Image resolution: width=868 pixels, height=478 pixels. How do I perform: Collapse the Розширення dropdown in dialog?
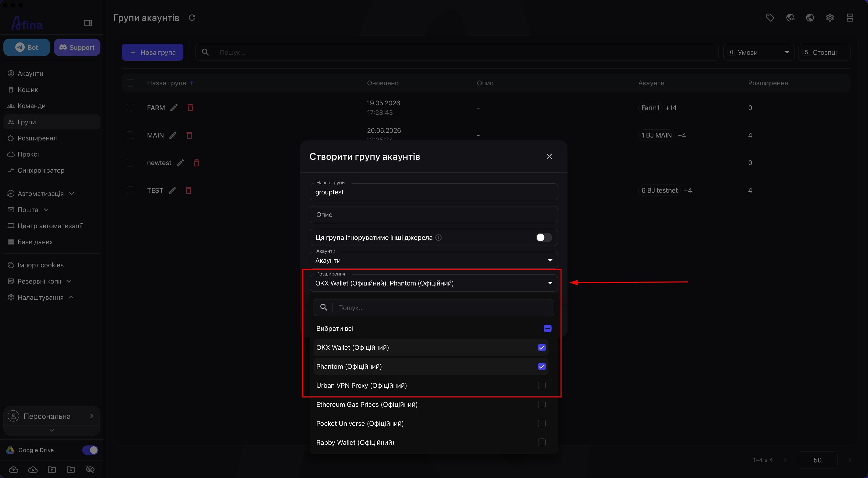click(x=433, y=283)
